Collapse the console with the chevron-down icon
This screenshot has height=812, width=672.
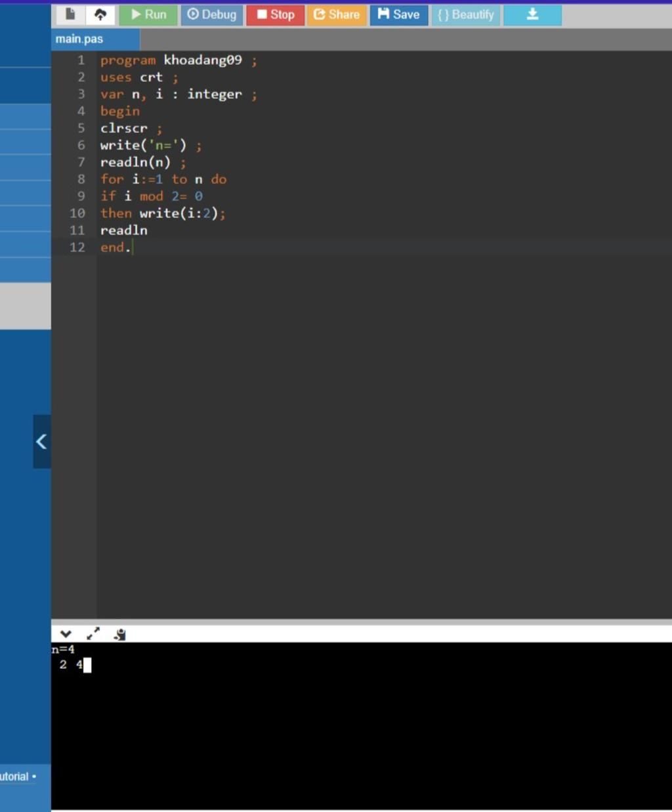pyautogui.click(x=66, y=634)
